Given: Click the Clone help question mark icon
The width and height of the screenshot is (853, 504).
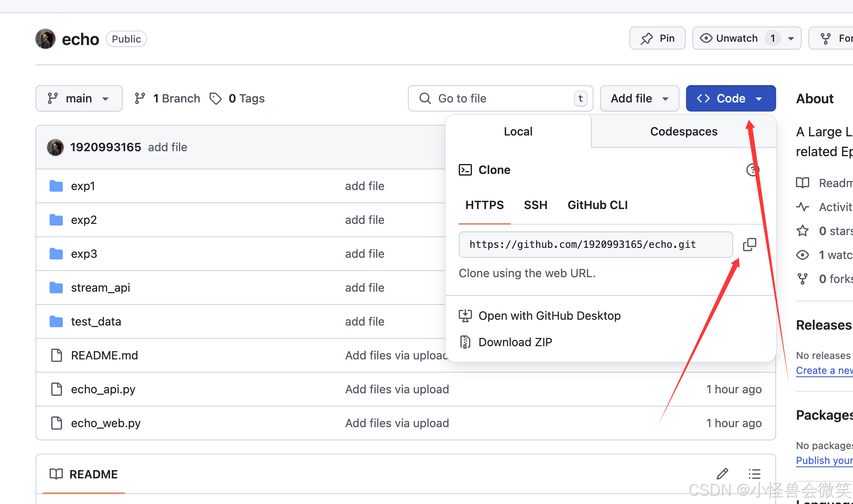Looking at the screenshot, I should point(753,170).
